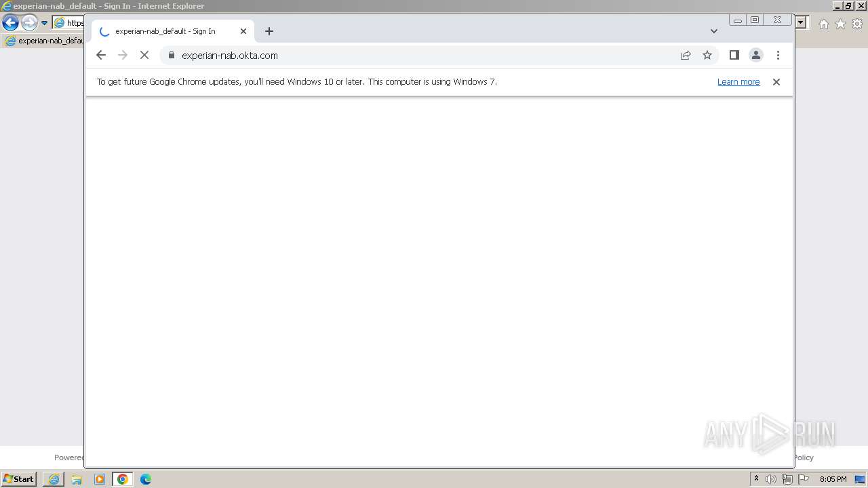Stop loading the Chrome page
868x488 pixels.
[144, 56]
